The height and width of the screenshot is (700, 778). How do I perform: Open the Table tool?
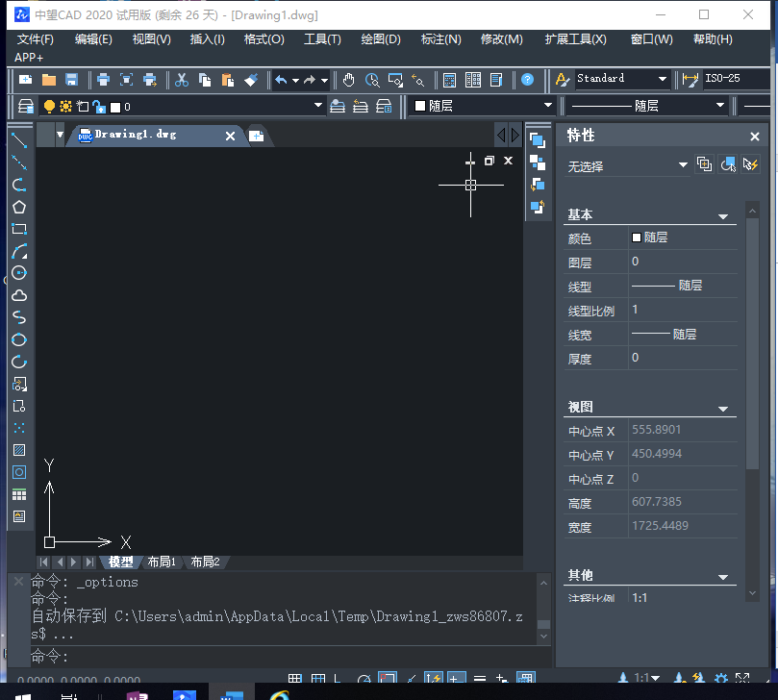(x=18, y=494)
